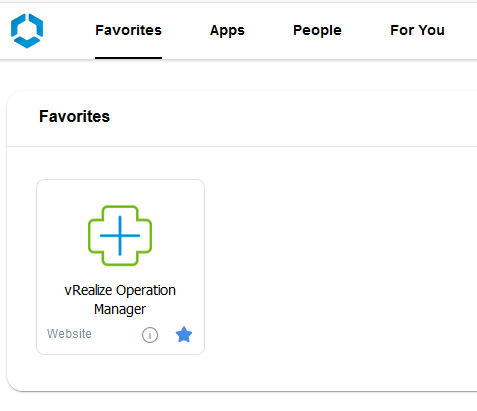Launch app via green cross icon
Screen dimensions: 477x411
click(120, 236)
